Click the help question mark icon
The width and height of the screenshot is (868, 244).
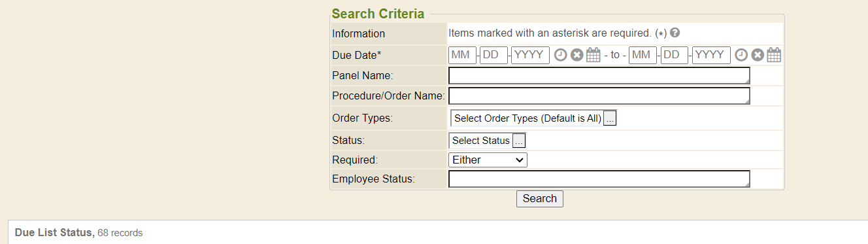[x=675, y=33]
